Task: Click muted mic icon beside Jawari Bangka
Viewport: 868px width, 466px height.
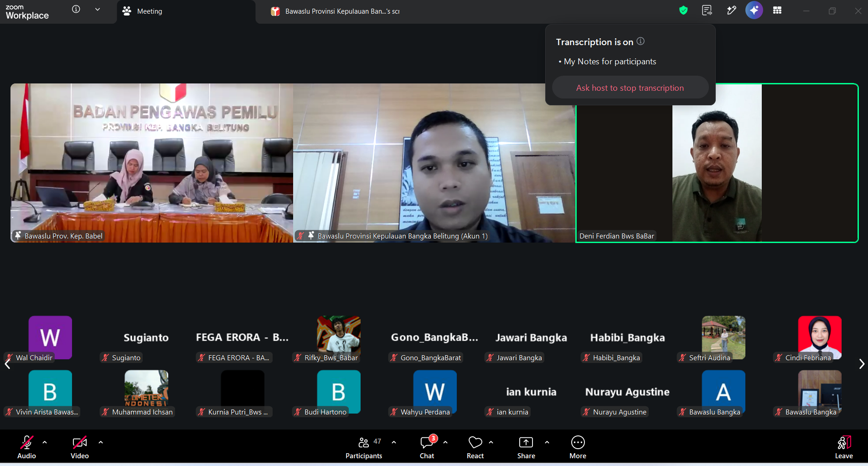Action: tap(490, 357)
